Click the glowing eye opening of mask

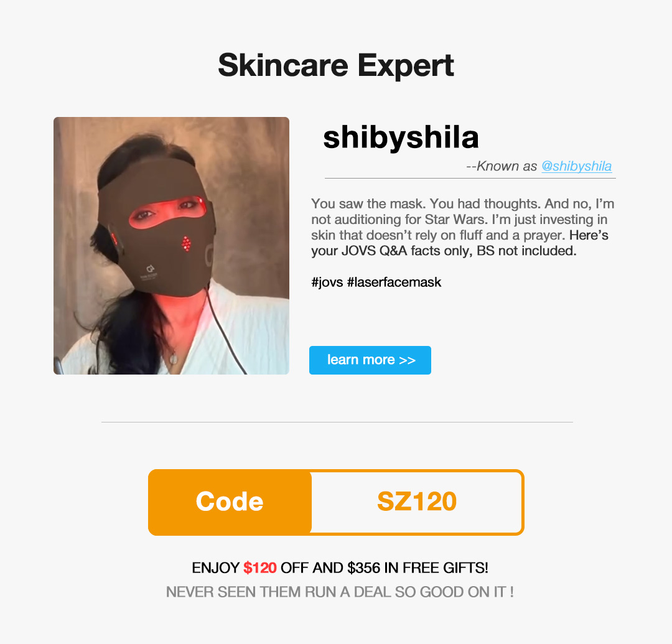(x=167, y=212)
